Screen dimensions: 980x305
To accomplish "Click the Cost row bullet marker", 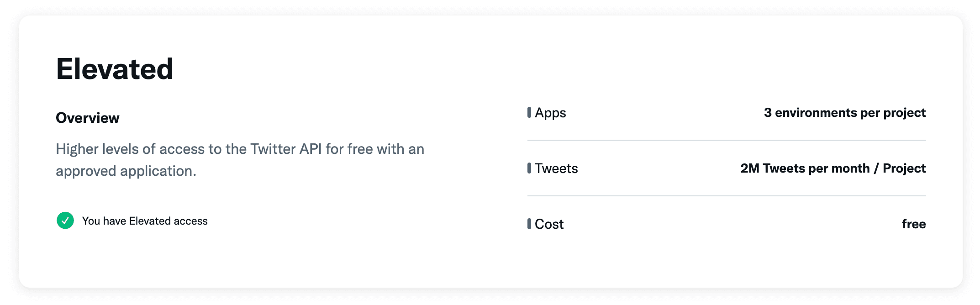I will click(x=529, y=224).
